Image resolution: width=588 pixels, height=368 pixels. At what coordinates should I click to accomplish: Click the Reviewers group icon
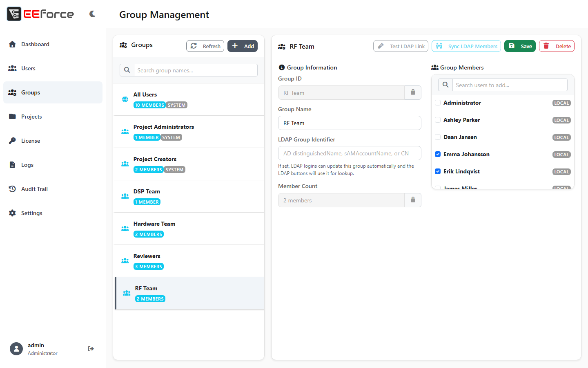coord(125,261)
